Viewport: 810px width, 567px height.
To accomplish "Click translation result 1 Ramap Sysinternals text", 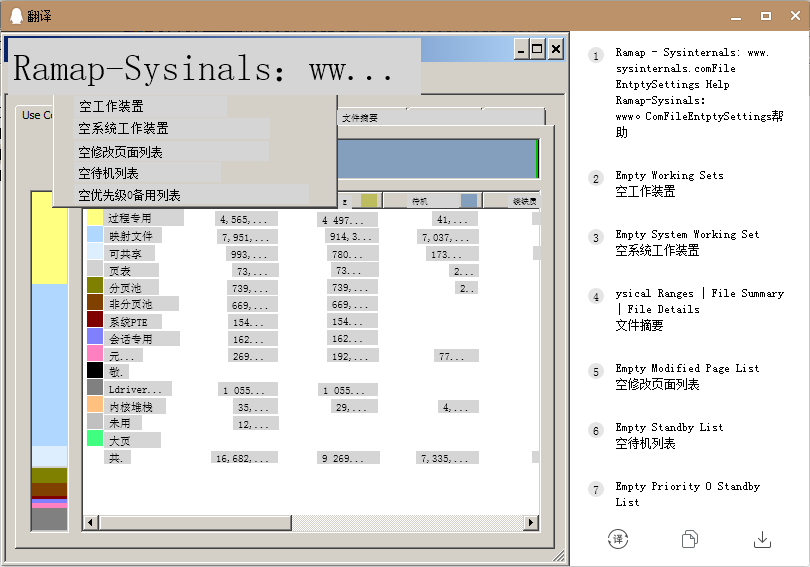I will point(699,92).
